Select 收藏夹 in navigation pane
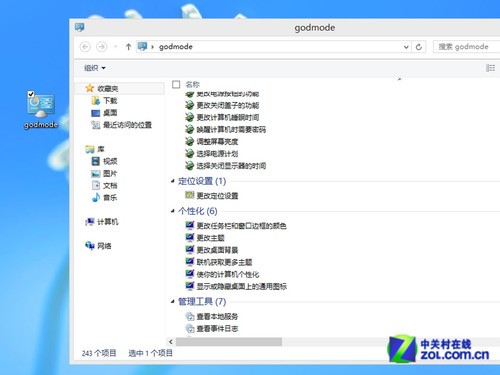The width and height of the screenshot is (500, 375). [x=107, y=89]
